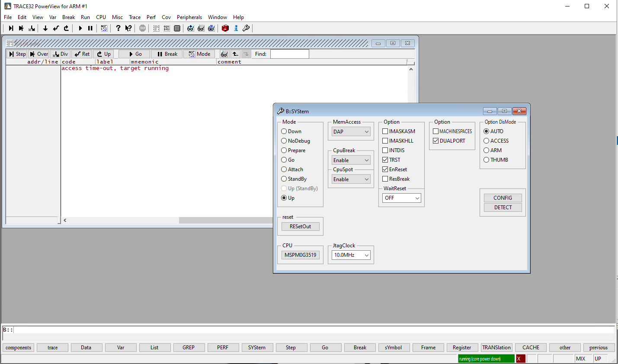This screenshot has width=618, height=364.
Task: Click the source/assembler mode toggle icon
Action: (x=104, y=28)
